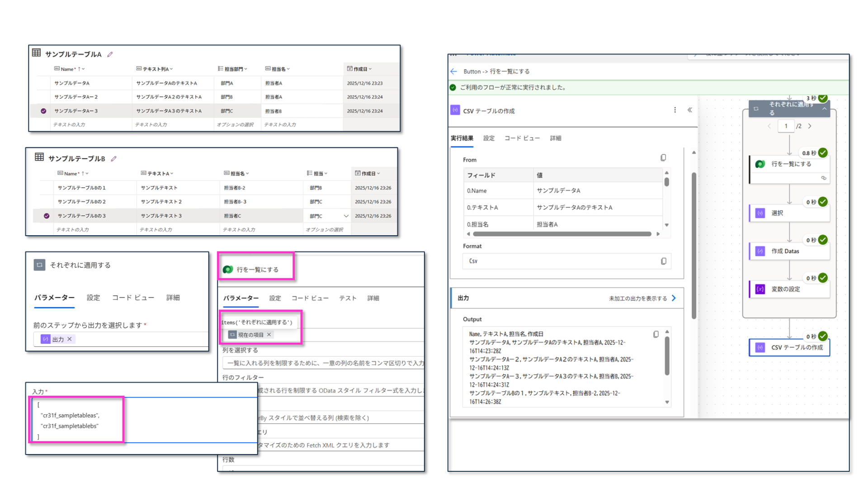Click the back arrow beside Button title
The image size is (868, 493).
point(454,71)
